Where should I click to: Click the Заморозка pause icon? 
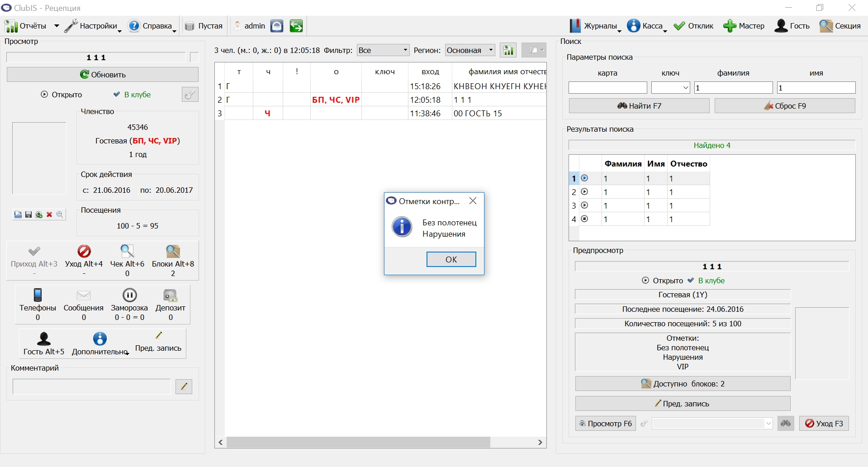[129, 295]
